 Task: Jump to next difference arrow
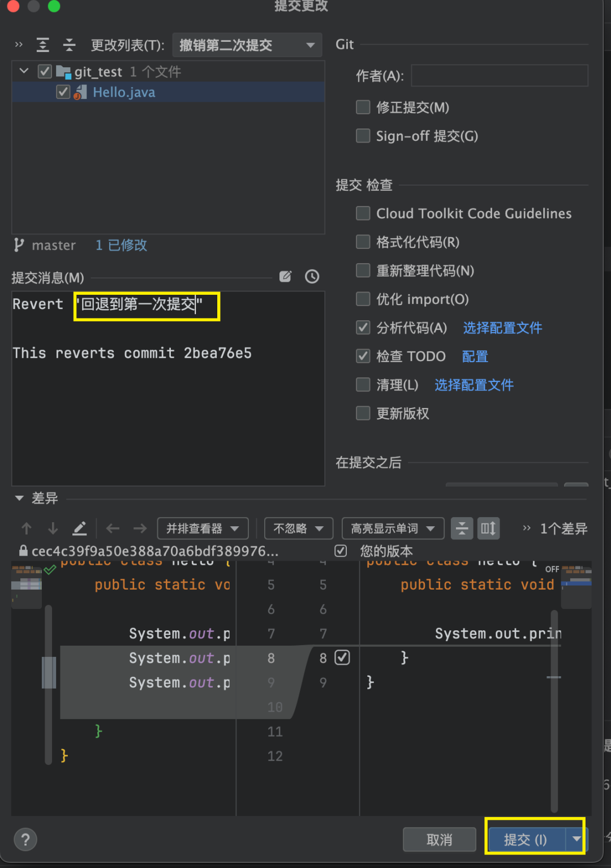(x=53, y=528)
